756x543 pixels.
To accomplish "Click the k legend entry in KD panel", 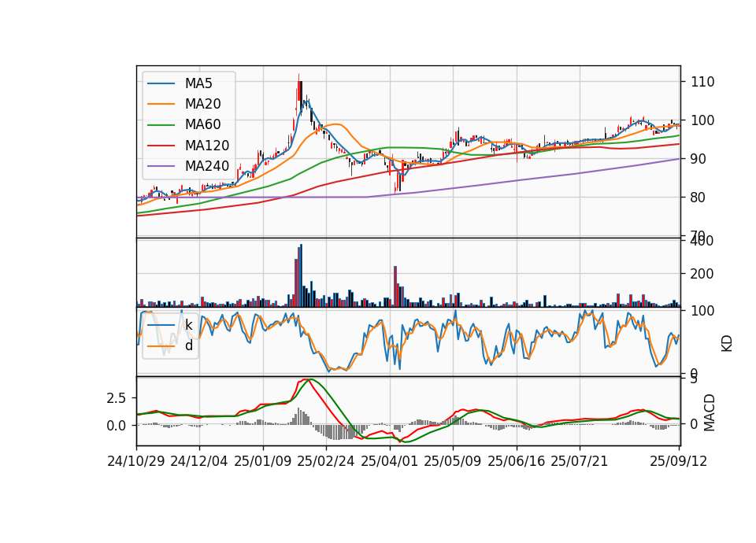I will (x=188, y=325).
